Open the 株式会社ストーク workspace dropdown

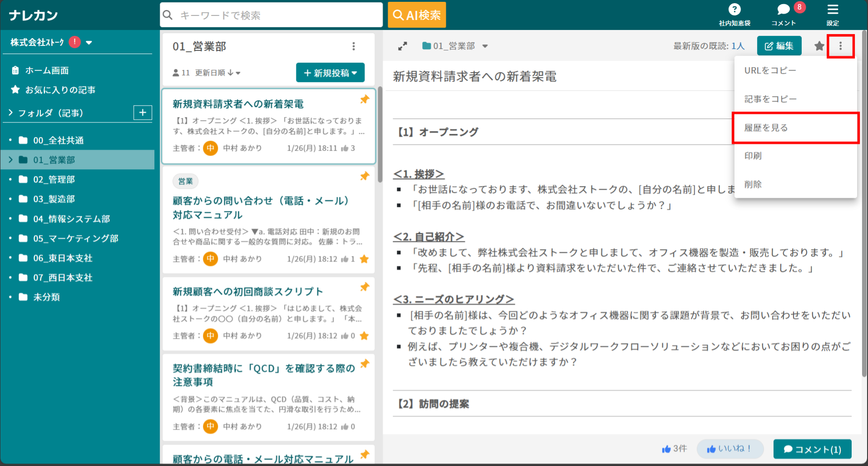pos(89,42)
